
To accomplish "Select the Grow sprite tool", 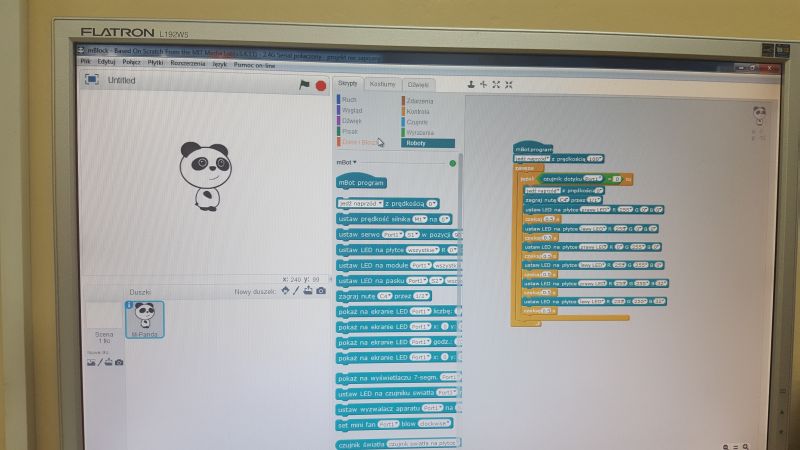I will [x=496, y=84].
